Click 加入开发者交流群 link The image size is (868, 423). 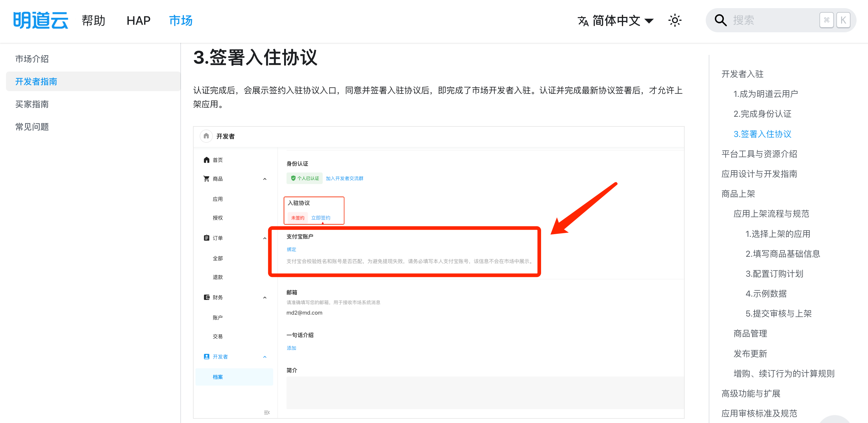click(344, 178)
